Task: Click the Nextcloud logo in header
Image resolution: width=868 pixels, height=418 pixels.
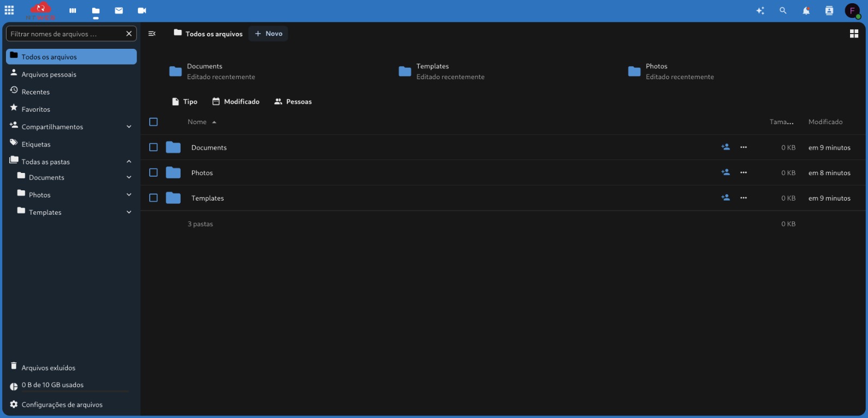Action: [x=40, y=10]
